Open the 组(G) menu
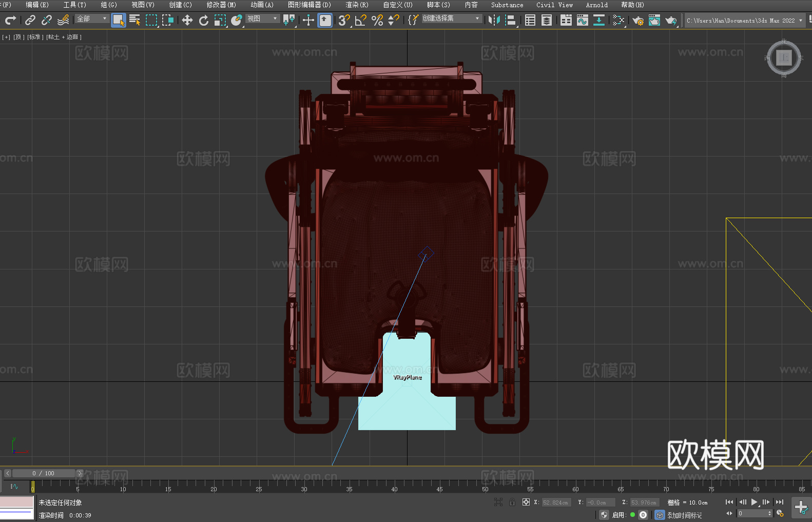812x522 pixels. point(109,5)
